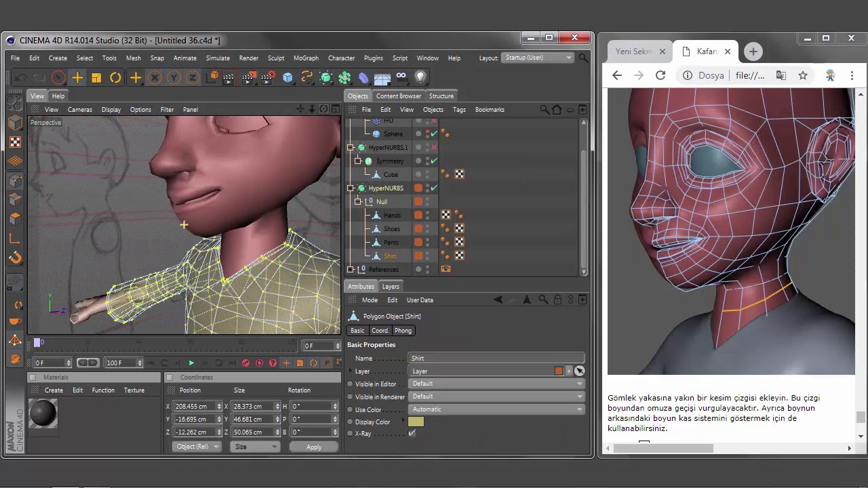
Task: Switch to the Layers tab
Action: click(x=391, y=287)
